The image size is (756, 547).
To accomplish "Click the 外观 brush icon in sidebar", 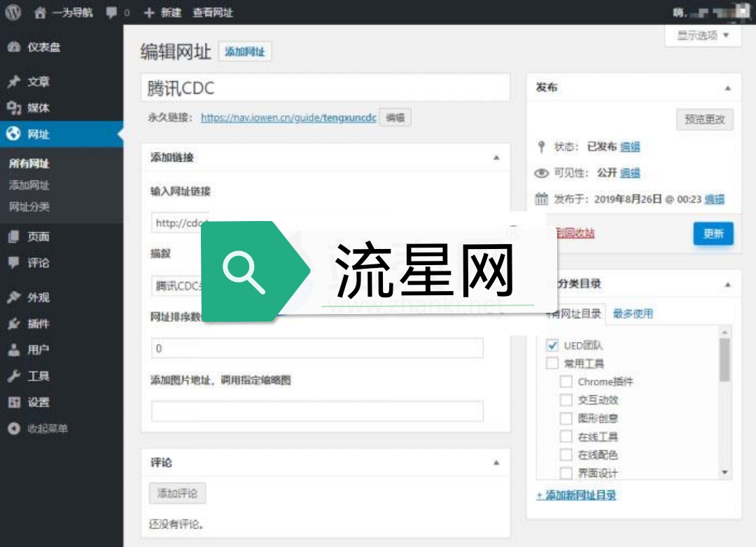I will pos(14,297).
